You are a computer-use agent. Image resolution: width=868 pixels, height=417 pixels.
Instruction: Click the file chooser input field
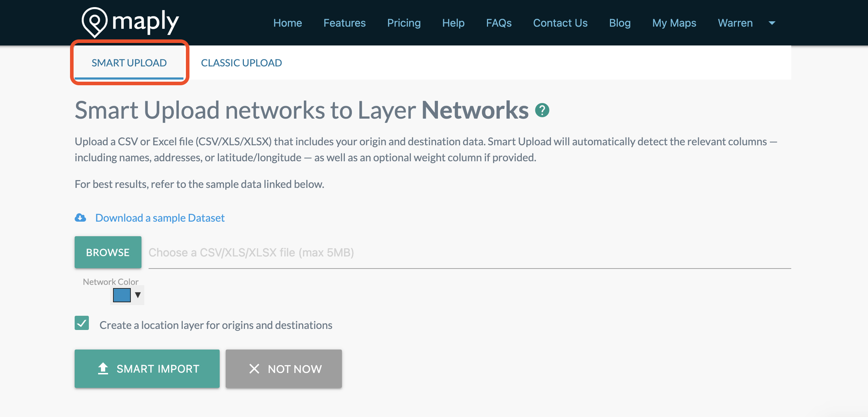(469, 253)
